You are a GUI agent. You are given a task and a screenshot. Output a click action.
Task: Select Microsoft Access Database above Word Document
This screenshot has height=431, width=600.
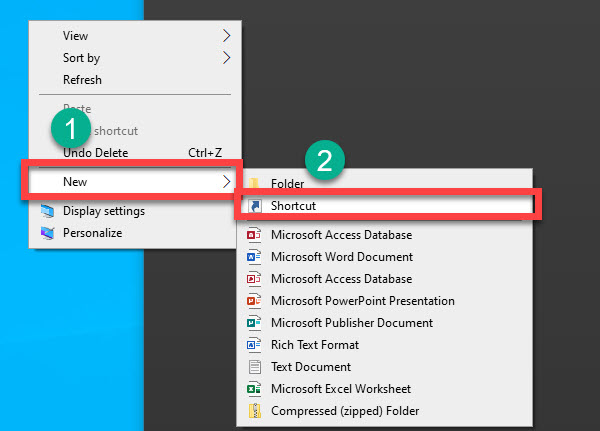click(385, 235)
